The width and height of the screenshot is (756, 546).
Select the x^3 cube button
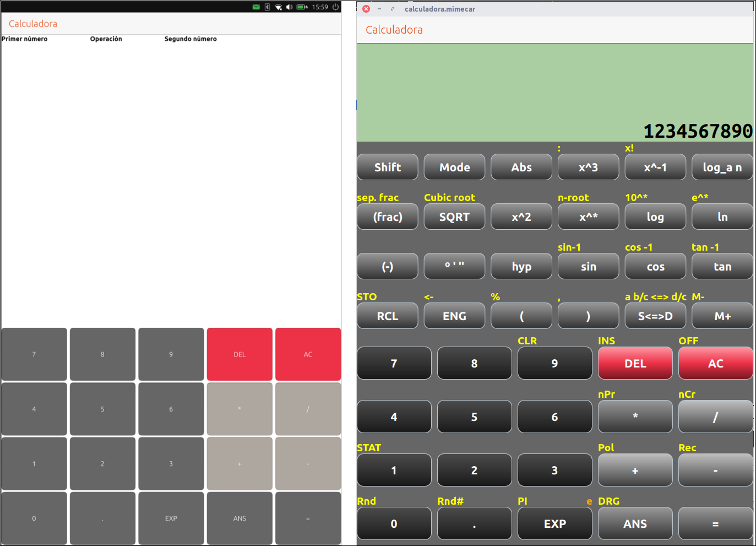coord(588,167)
